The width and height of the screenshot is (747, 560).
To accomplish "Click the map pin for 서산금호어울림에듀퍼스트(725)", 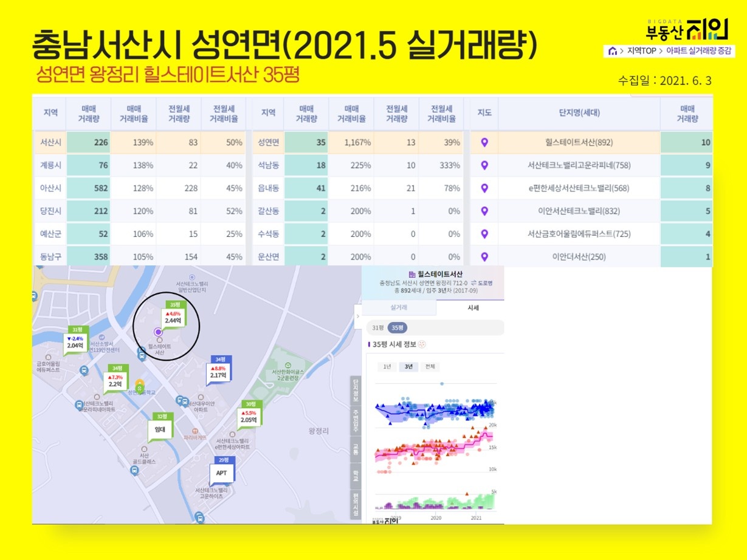I will (484, 234).
